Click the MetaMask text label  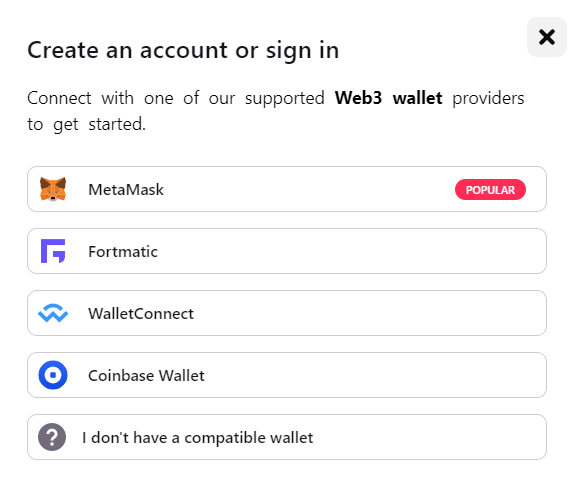[x=126, y=190]
